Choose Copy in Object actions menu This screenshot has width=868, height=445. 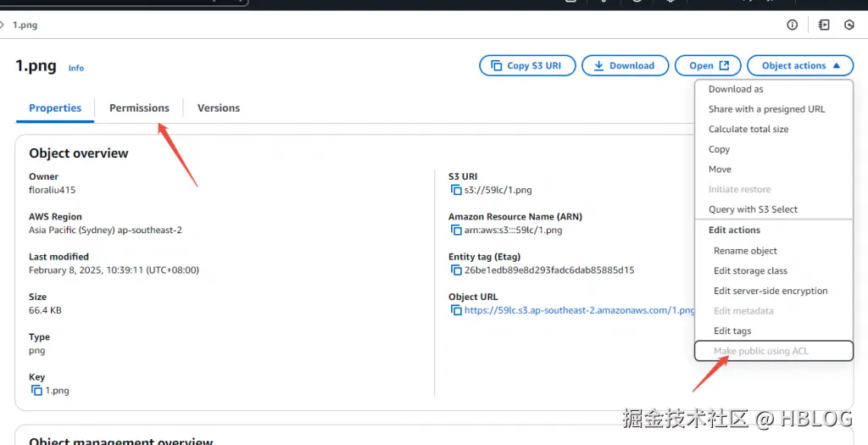pos(774,149)
